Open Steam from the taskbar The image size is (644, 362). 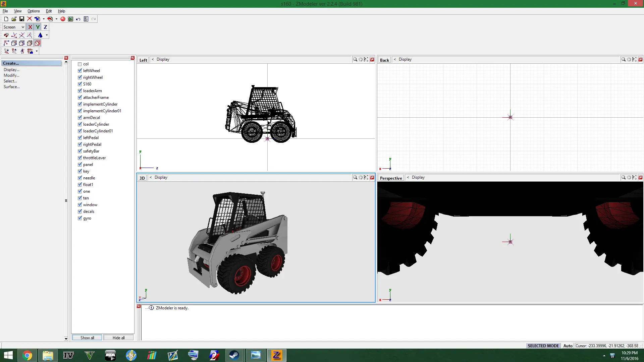(x=234, y=355)
